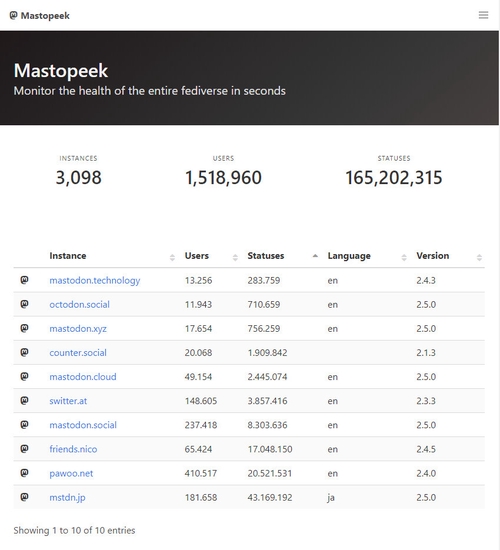
Task: Click the Mastodon icon beside mastodon.cloud
Action: pos(24,376)
